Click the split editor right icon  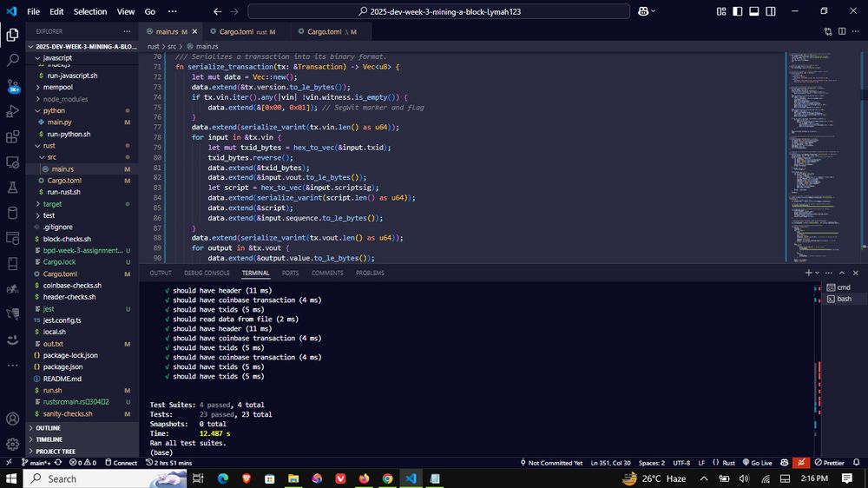point(842,31)
